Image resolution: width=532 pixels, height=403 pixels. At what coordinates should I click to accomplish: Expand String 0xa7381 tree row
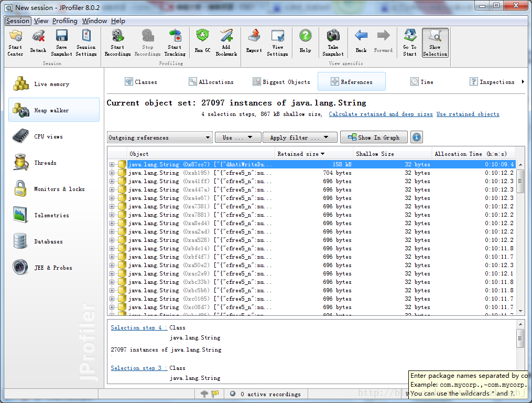[112, 206]
